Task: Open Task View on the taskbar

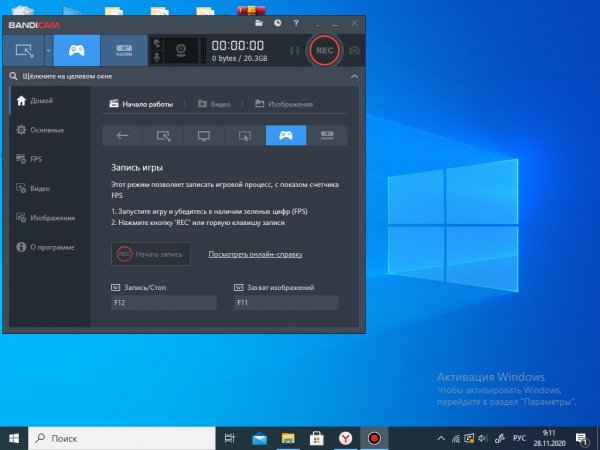Action: [230, 438]
